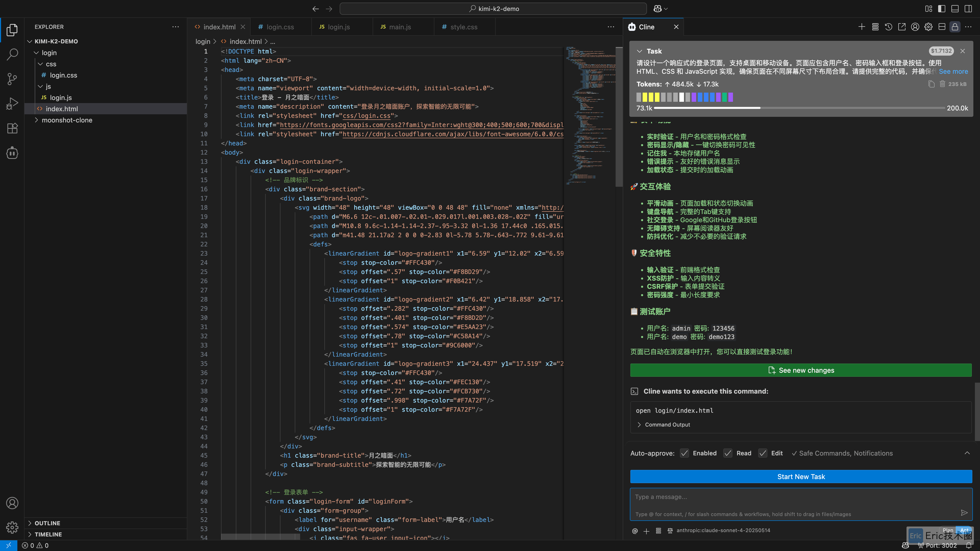
Task: Open the Manage gear in activity bar
Action: click(12, 528)
